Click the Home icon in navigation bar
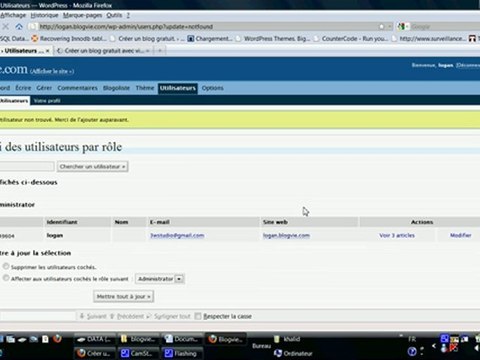 19,26
